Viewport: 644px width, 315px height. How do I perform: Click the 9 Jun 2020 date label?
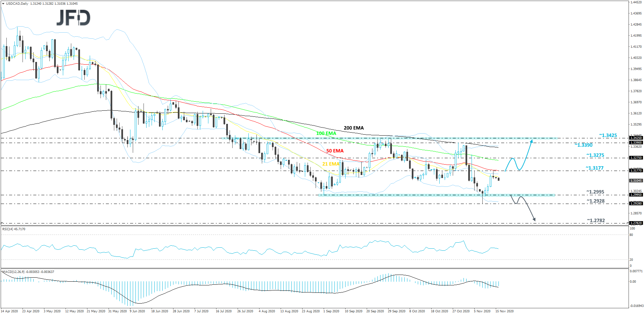coord(137,311)
